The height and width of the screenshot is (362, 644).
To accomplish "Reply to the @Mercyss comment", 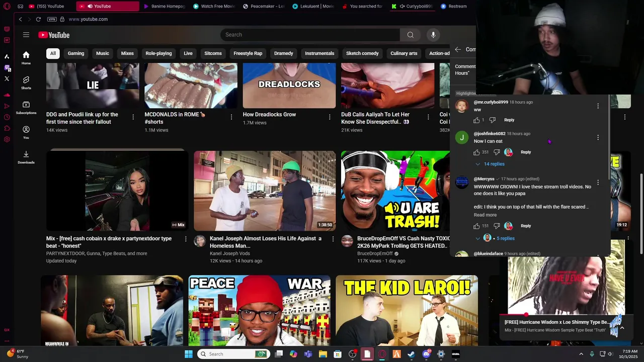I will [526, 226].
